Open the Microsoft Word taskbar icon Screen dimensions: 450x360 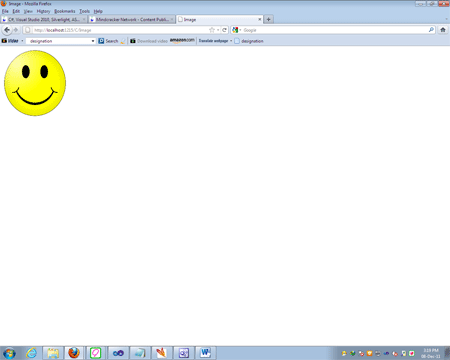click(205, 353)
